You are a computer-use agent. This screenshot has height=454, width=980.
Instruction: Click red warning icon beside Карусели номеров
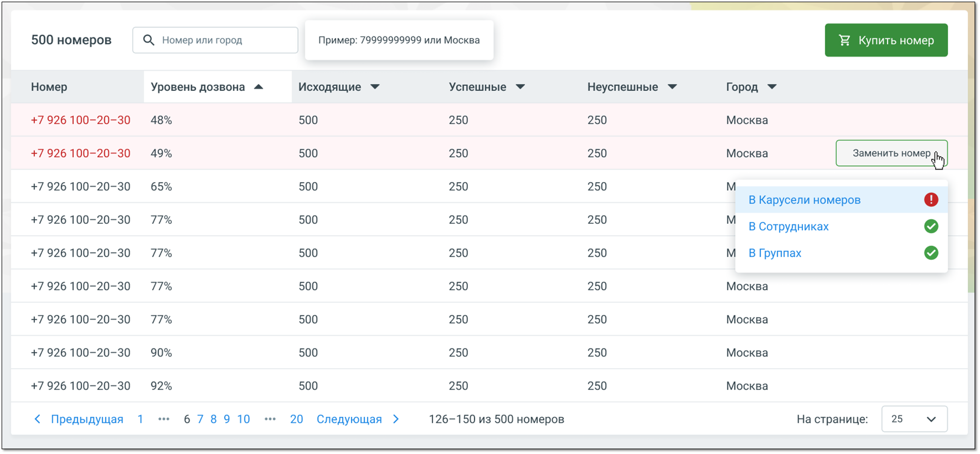pos(931,200)
